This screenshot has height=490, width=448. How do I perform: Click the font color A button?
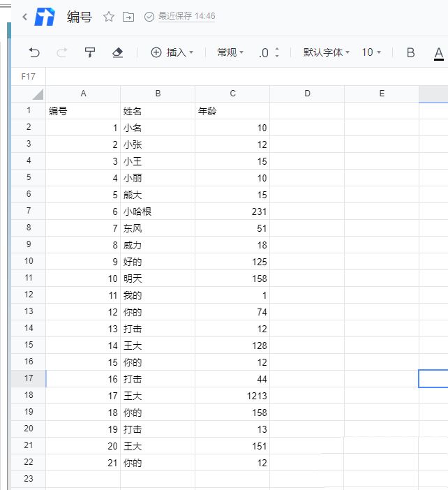tap(439, 54)
